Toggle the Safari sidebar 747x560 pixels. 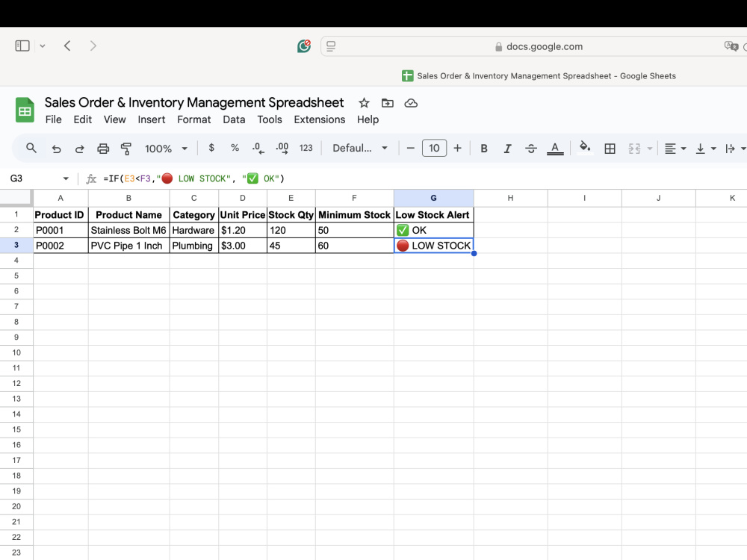[22, 46]
